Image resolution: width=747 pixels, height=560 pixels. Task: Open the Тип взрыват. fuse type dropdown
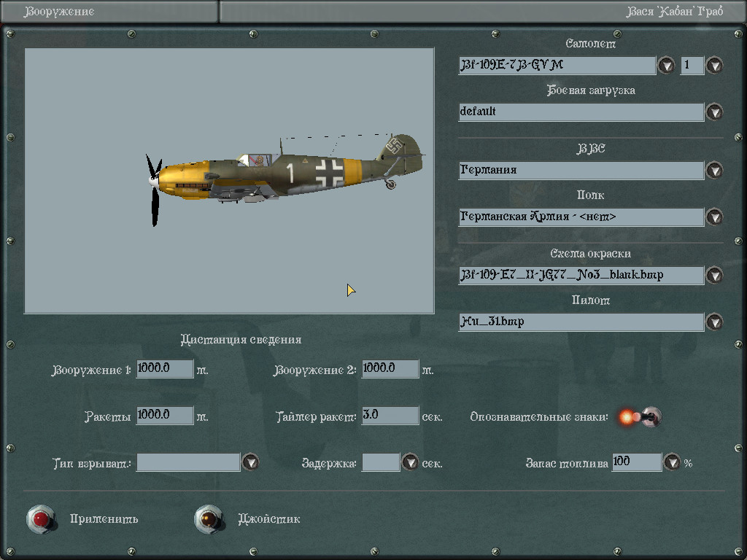click(251, 462)
